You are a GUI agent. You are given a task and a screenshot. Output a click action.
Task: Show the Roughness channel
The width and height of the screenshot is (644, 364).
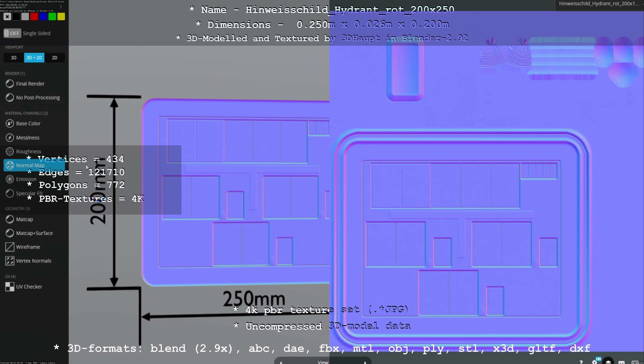tap(23, 151)
